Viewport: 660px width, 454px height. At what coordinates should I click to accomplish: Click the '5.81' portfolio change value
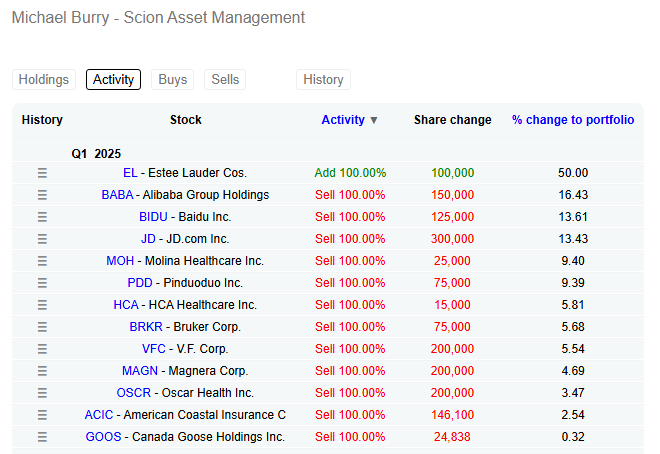point(573,305)
